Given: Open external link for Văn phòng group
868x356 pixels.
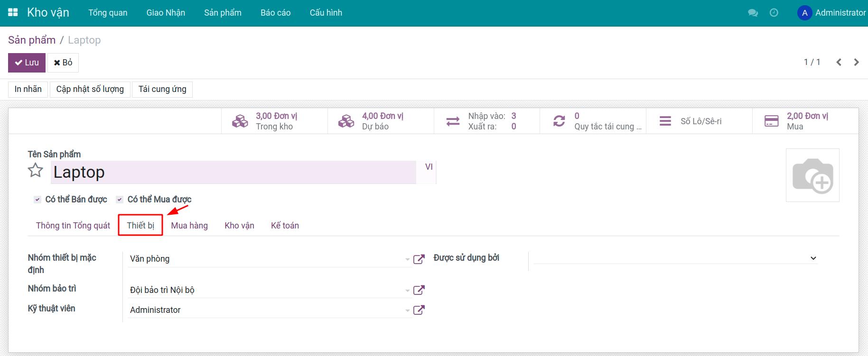Looking at the screenshot, I should (x=419, y=259).
